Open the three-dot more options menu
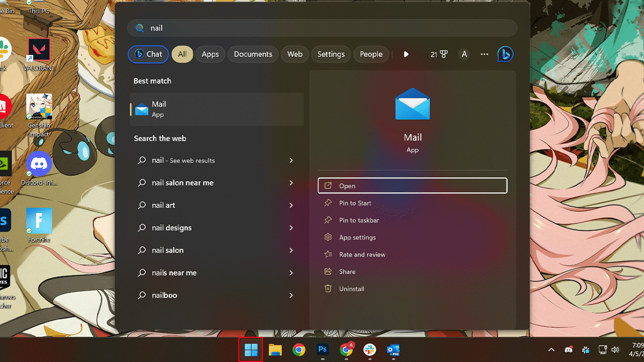Image resolution: width=644 pixels, height=362 pixels. (x=485, y=54)
